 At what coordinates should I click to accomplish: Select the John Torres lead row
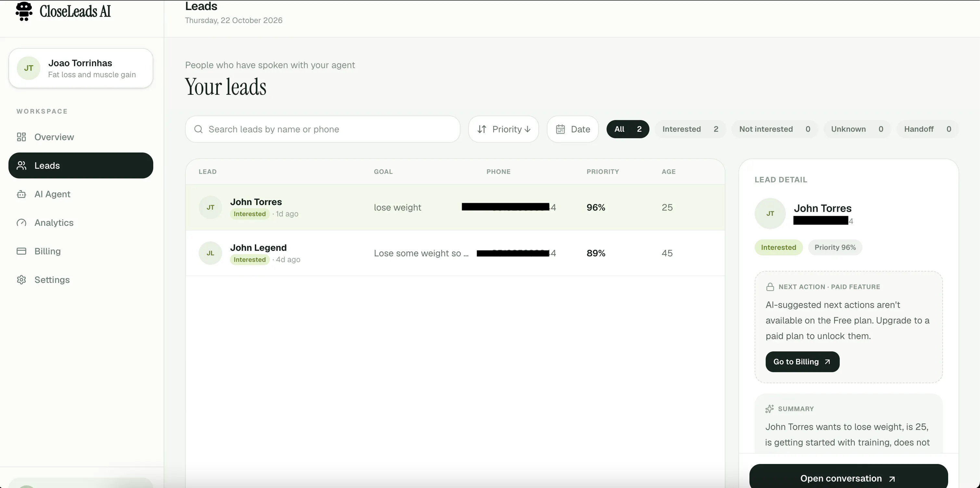pyautogui.click(x=455, y=208)
